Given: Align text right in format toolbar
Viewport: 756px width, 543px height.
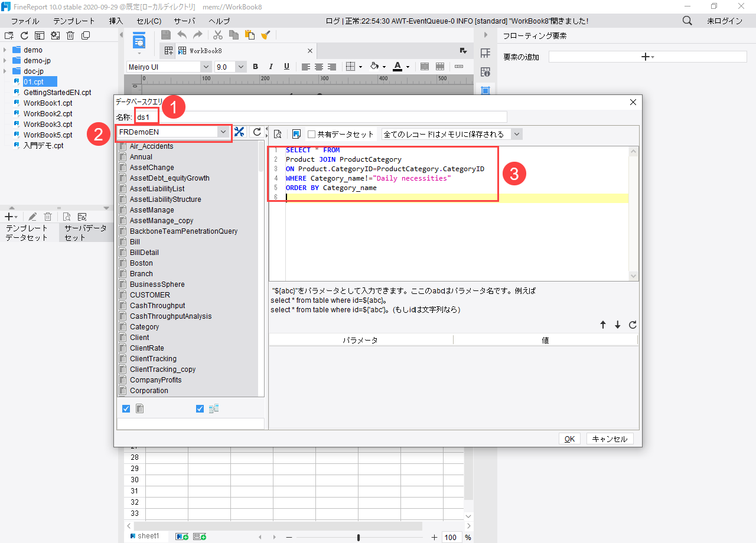Looking at the screenshot, I should (332, 67).
